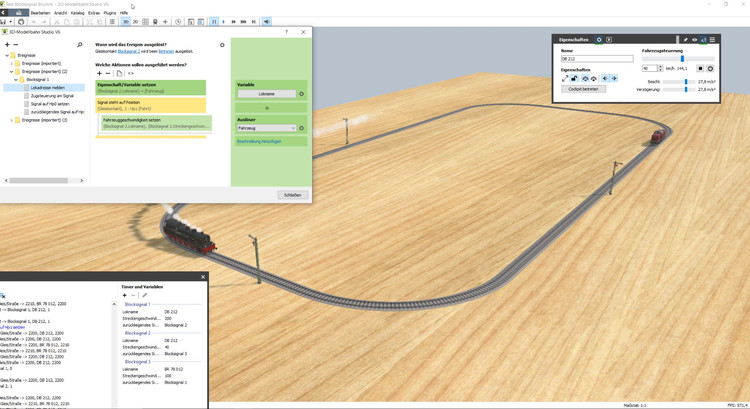Toggle visibility eye icon in Eigenschaften header
The height and width of the screenshot is (409, 750).
[694, 40]
